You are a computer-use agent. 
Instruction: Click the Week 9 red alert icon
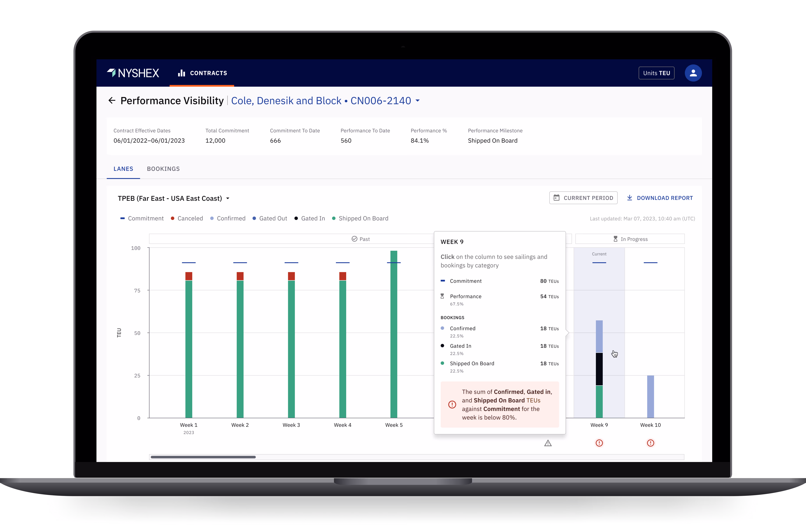point(599,443)
